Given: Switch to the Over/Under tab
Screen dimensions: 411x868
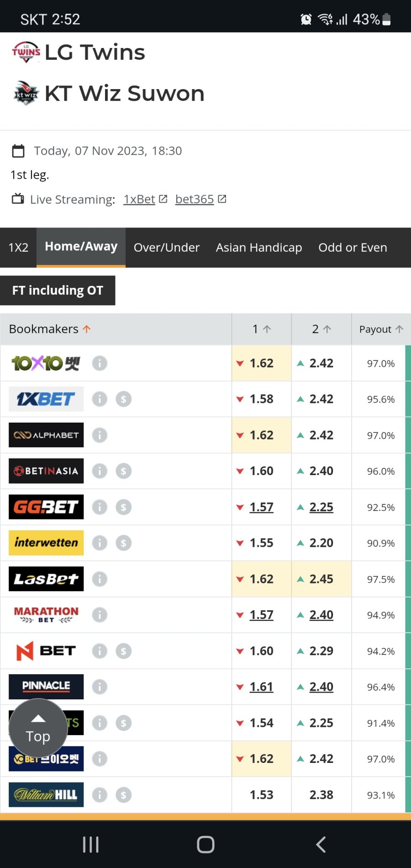Looking at the screenshot, I should coord(167,247).
